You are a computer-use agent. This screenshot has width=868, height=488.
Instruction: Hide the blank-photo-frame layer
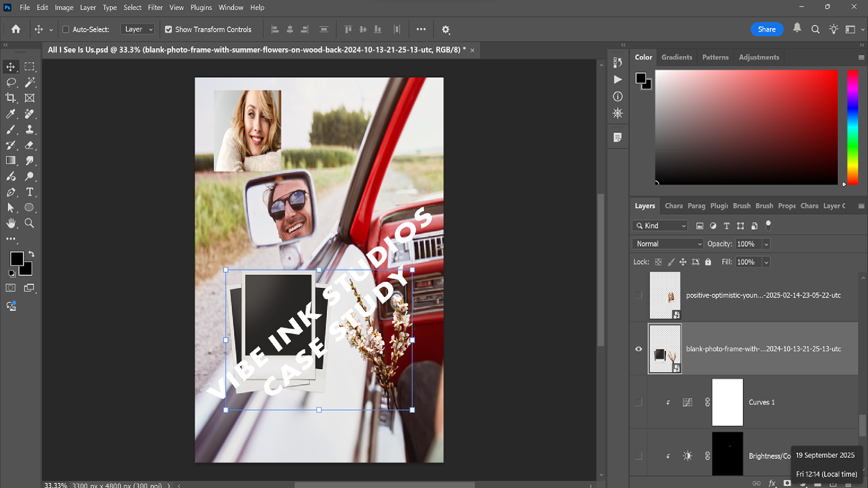(638, 349)
